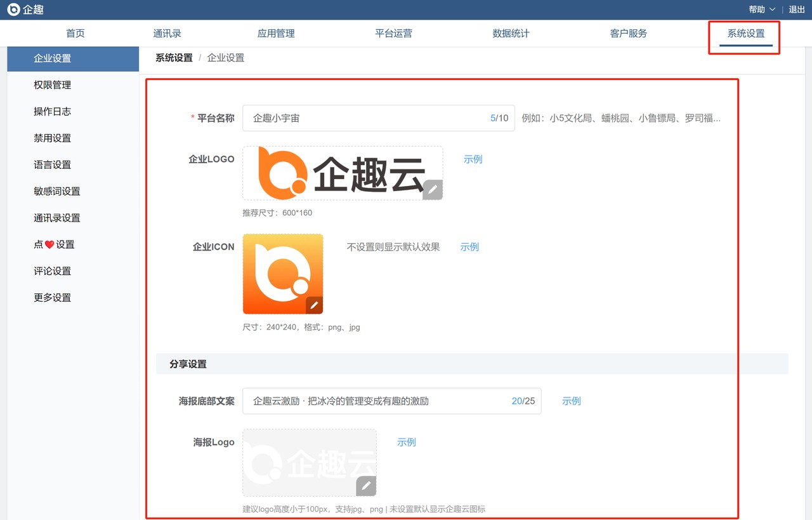The image size is (812, 520).
Task: Switch to 应用管理 tab
Action: pos(276,34)
